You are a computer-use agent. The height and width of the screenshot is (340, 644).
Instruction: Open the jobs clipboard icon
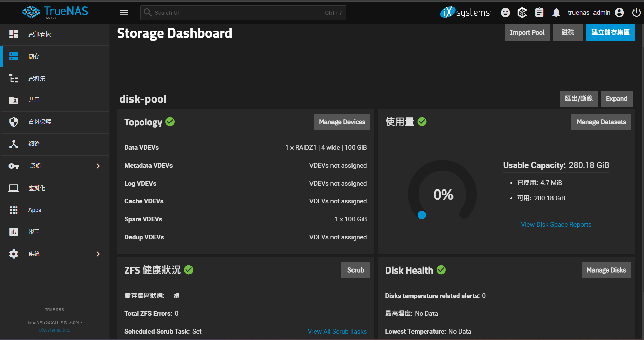pyautogui.click(x=539, y=13)
